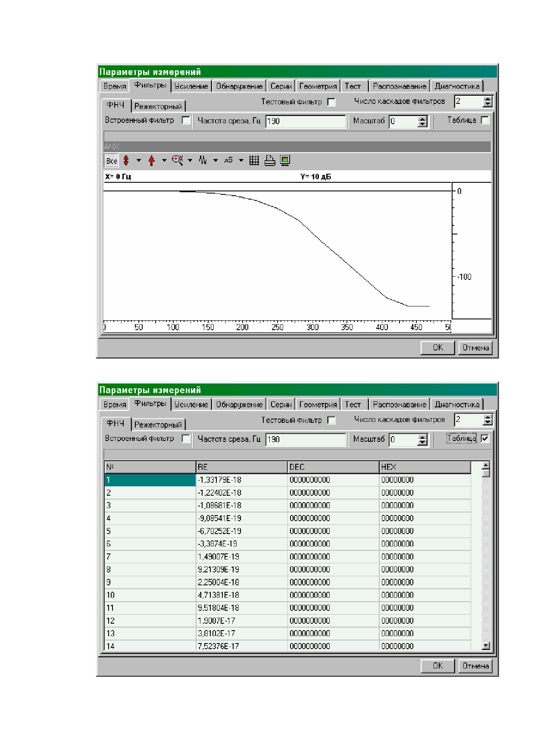
Task: Open Диагностика tab in the graph dialog
Action: 457,86
